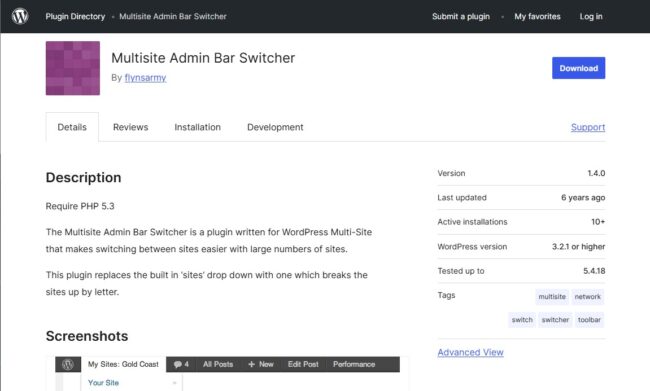This screenshot has width=650, height=391.
Task: Click the multisite tag
Action: pos(552,296)
